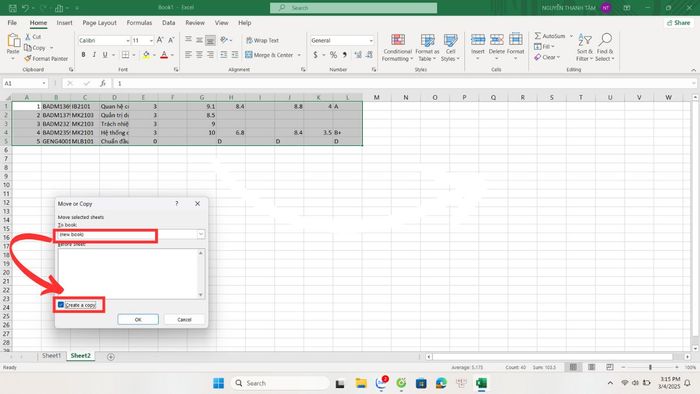700x394 pixels.
Task: Switch to Page Break Preview in status bar
Action: tap(609, 367)
